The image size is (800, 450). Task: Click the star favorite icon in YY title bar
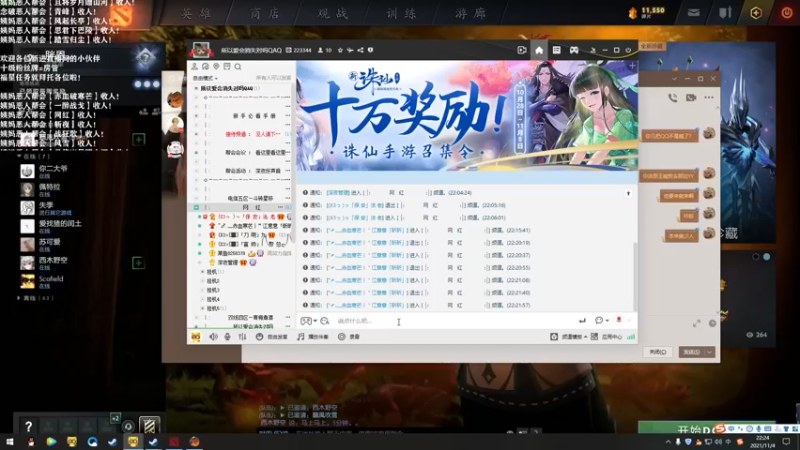pos(340,50)
